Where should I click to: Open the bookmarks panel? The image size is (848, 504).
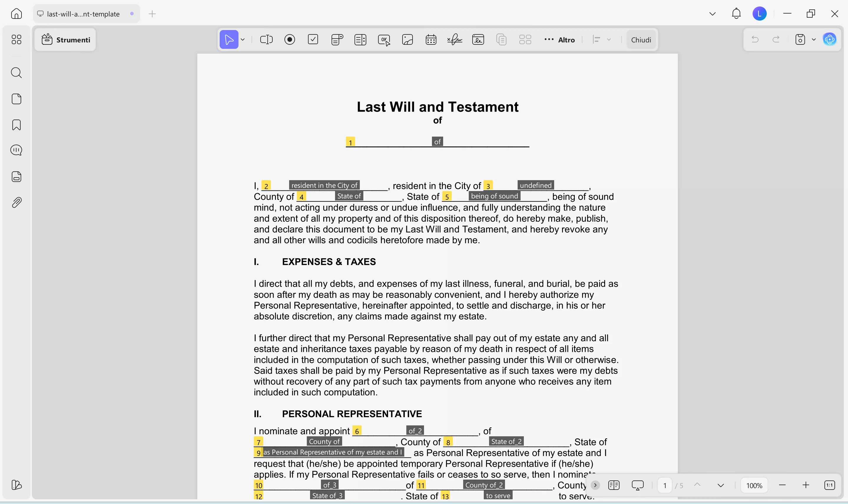point(16,125)
